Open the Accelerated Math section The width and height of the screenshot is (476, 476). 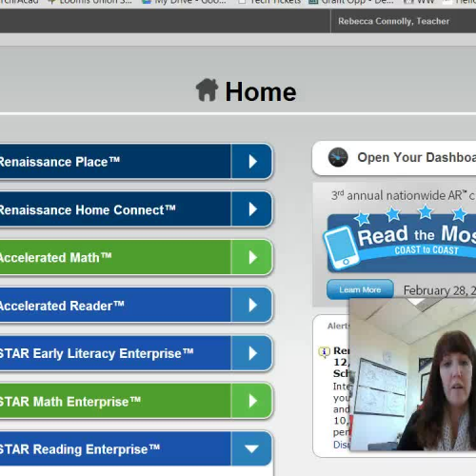(115, 257)
